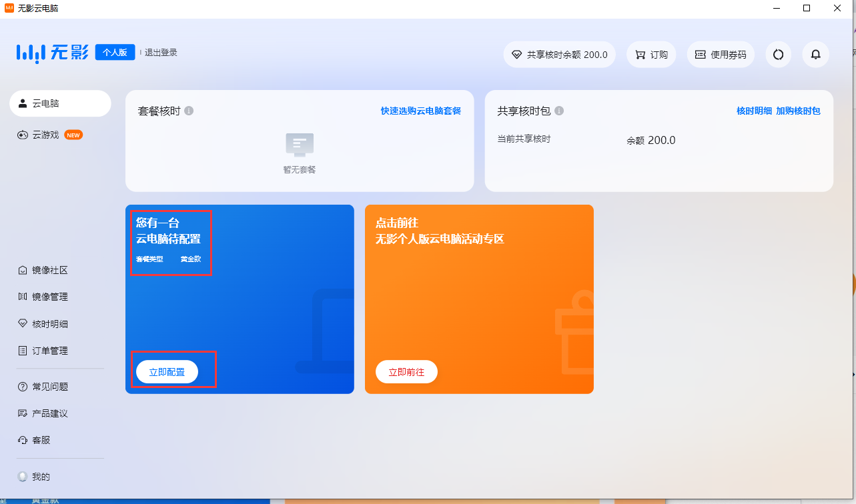This screenshot has height=504, width=856.
Task: Click the 我的 avatar icon
Action: pyautogui.click(x=23, y=477)
